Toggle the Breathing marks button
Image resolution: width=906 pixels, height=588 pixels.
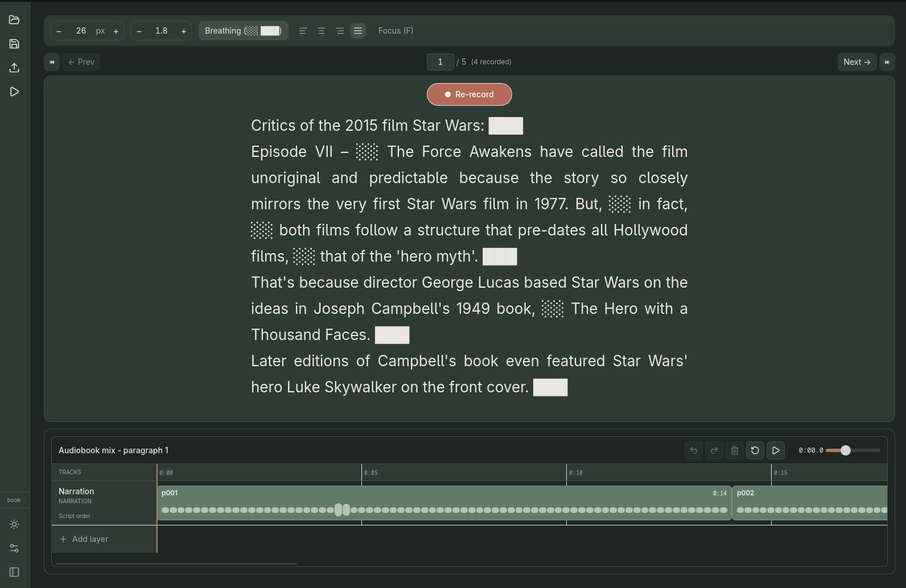point(243,31)
